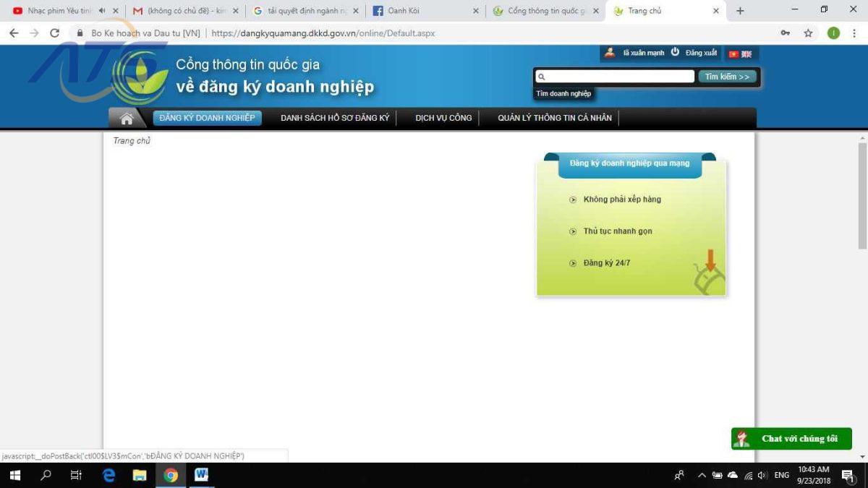The width and height of the screenshot is (868, 488).
Task: Open the DỊCH VỤ CÔNG menu
Action: (x=443, y=118)
